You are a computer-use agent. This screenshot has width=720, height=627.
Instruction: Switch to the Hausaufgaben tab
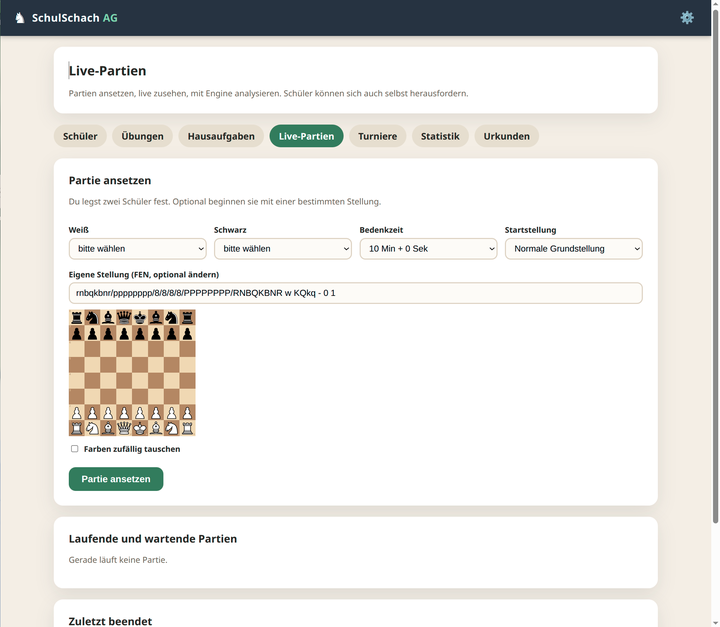coord(221,136)
